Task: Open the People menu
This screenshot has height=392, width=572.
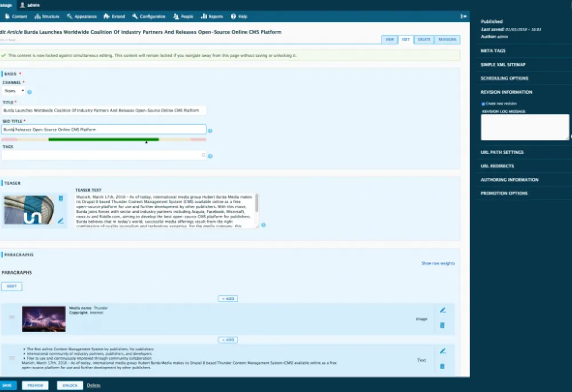Action: click(184, 17)
